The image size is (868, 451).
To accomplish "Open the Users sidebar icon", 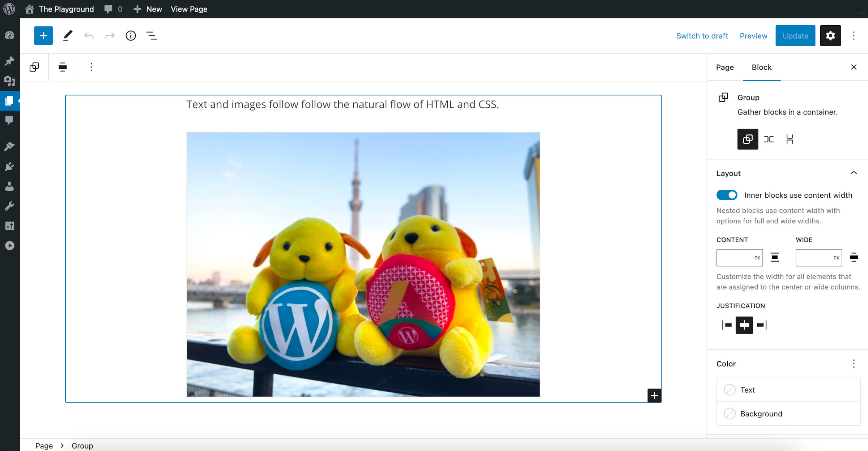I will pyautogui.click(x=10, y=186).
